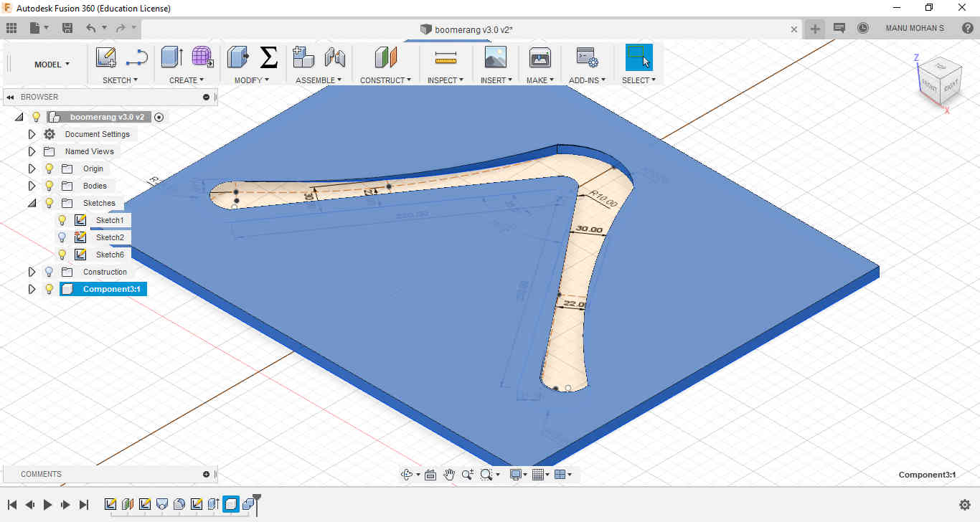The image size is (980, 522).
Task: Open the Viewports layout icon
Action: (560, 474)
